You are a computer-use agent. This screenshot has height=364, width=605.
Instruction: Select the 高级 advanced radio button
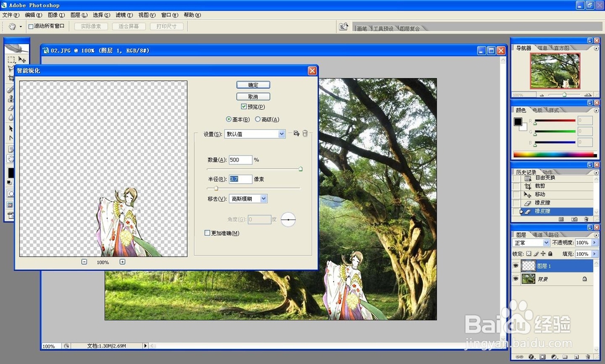click(259, 119)
